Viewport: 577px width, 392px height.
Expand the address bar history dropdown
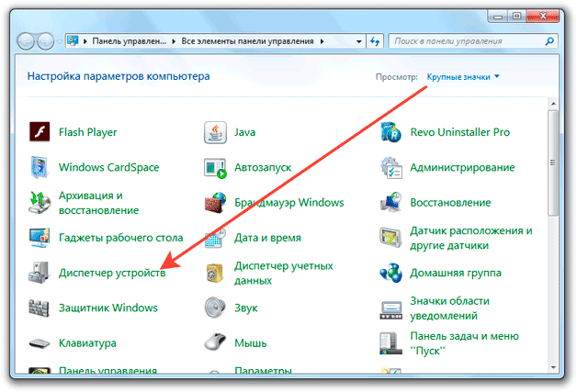[358, 41]
